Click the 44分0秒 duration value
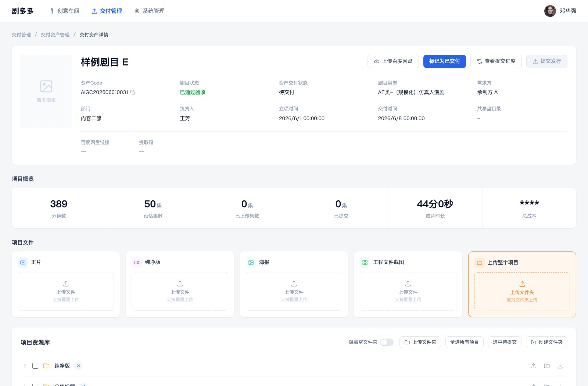The width and height of the screenshot is (588, 386). [x=435, y=204]
